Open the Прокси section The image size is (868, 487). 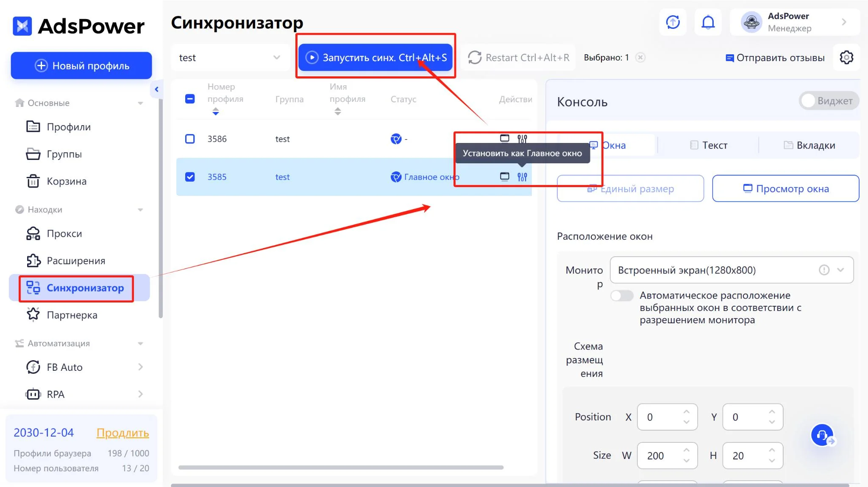tap(64, 233)
